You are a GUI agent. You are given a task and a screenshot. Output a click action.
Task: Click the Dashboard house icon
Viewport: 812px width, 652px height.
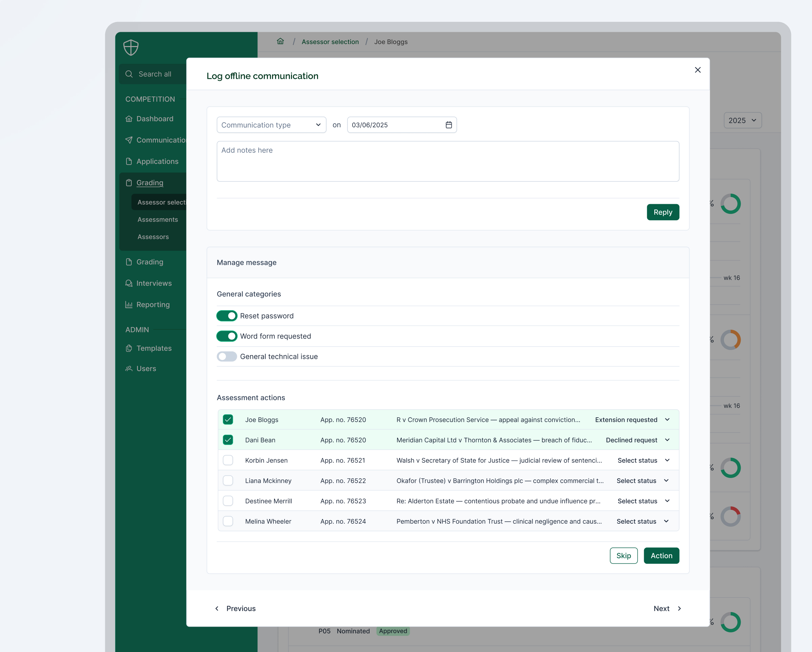pyautogui.click(x=129, y=119)
